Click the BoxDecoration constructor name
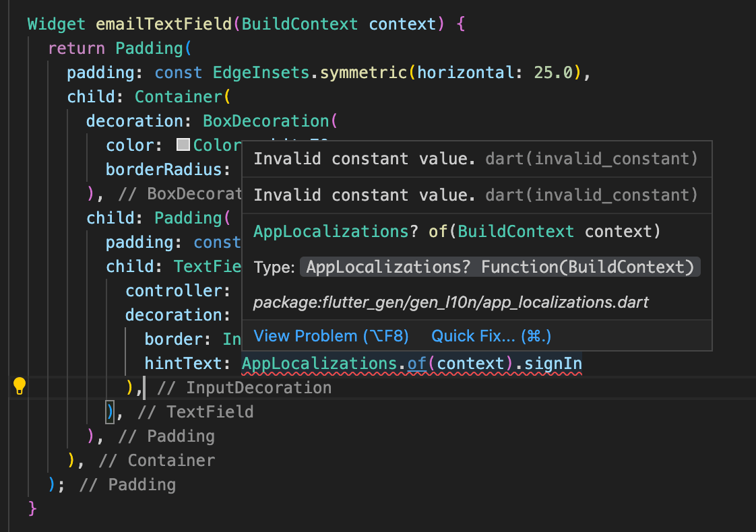This screenshot has width=756, height=532. 266,121
